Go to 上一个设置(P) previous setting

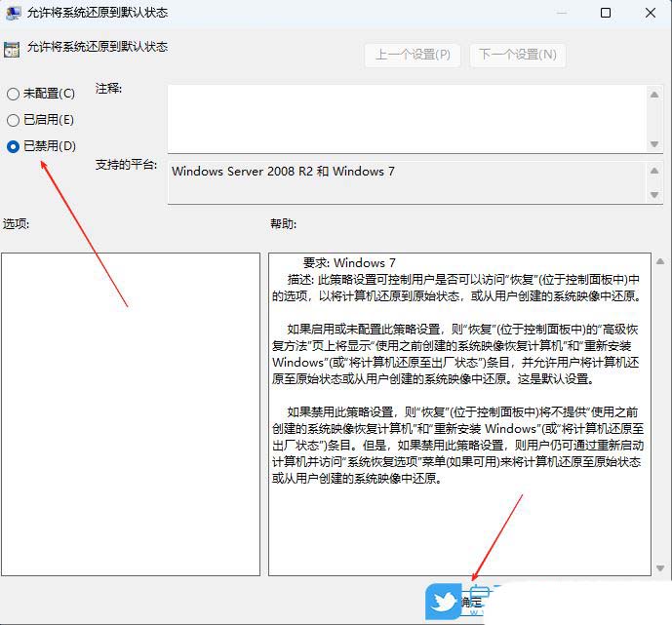[x=414, y=56]
